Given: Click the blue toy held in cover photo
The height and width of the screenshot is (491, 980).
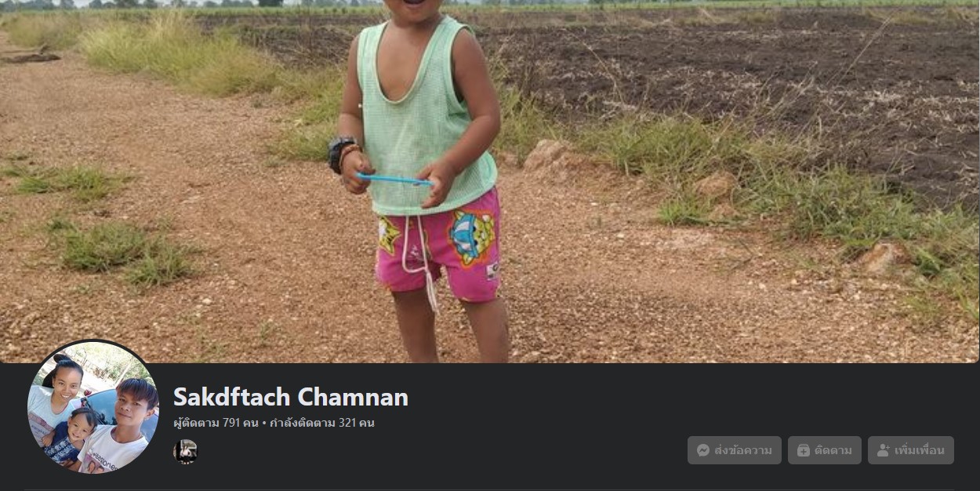Looking at the screenshot, I should click(x=394, y=180).
